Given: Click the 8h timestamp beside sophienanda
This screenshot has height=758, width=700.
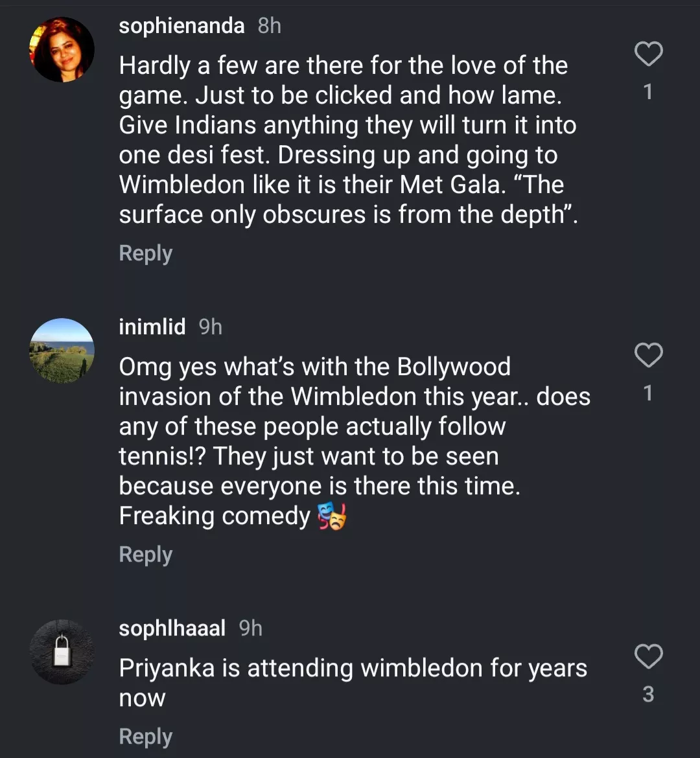Looking at the screenshot, I should pos(270,26).
